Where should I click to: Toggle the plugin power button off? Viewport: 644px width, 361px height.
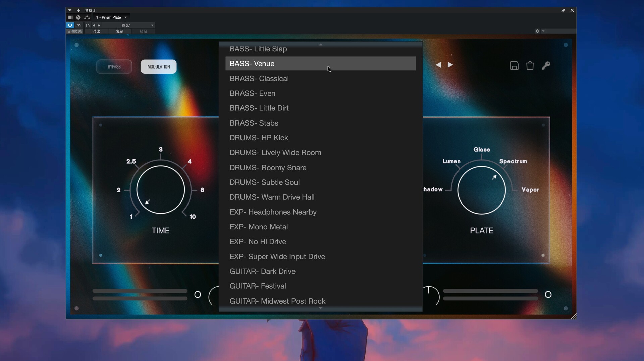click(70, 25)
